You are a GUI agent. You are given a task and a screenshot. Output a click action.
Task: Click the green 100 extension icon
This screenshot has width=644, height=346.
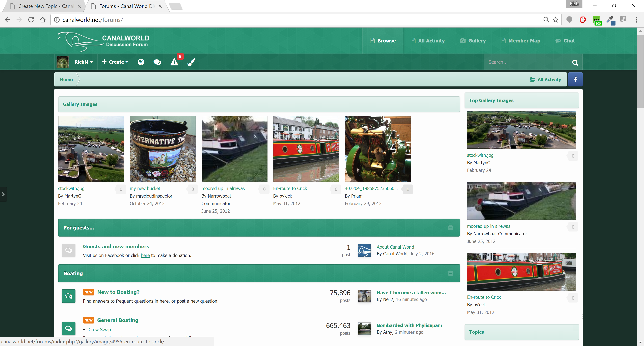pos(597,20)
